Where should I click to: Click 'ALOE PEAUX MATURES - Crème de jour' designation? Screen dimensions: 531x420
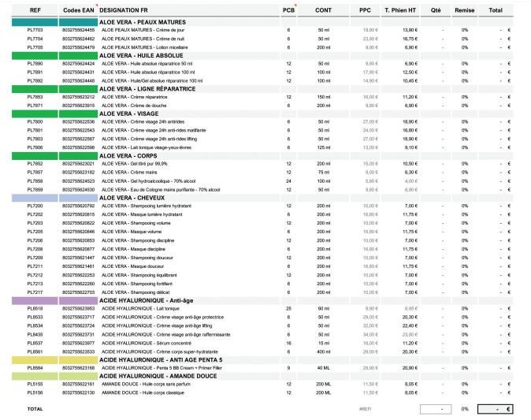(143, 30)
